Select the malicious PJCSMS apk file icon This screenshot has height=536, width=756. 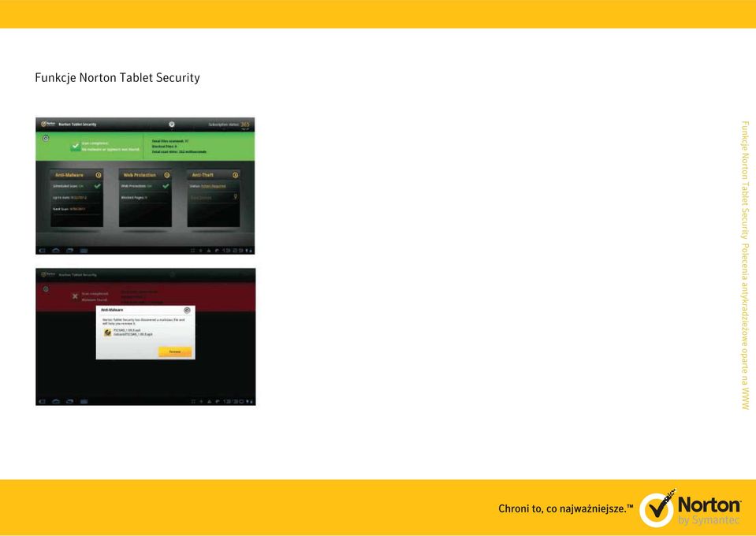coord(107,333)
